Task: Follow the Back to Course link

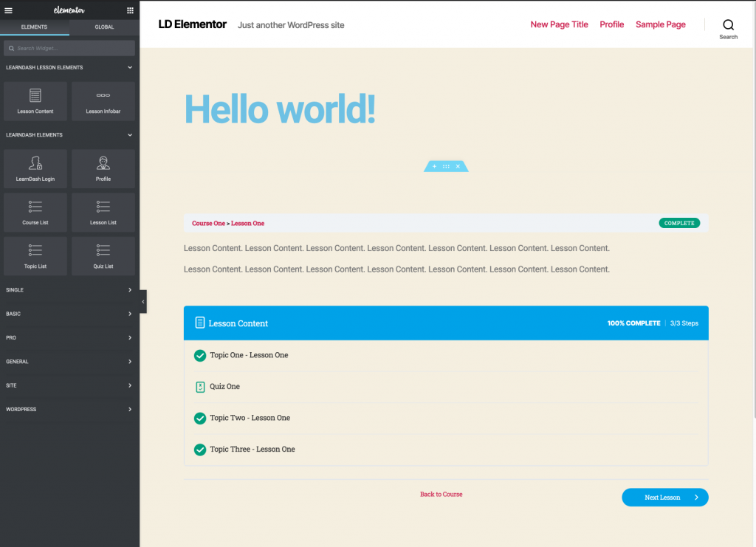Action: 441,494
